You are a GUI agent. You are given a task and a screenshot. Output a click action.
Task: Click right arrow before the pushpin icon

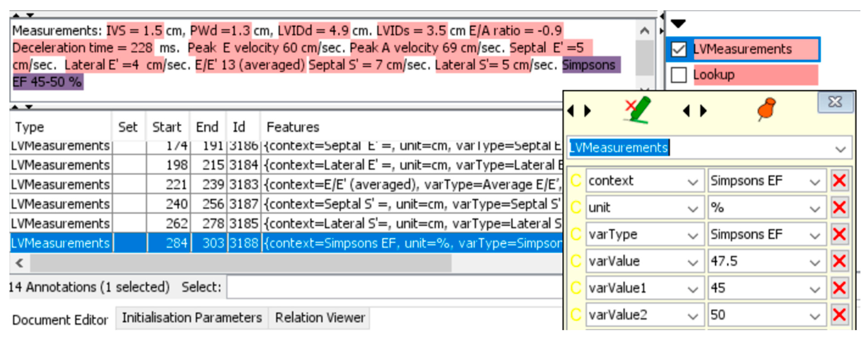pyautogui.click(x=703, y=111)
